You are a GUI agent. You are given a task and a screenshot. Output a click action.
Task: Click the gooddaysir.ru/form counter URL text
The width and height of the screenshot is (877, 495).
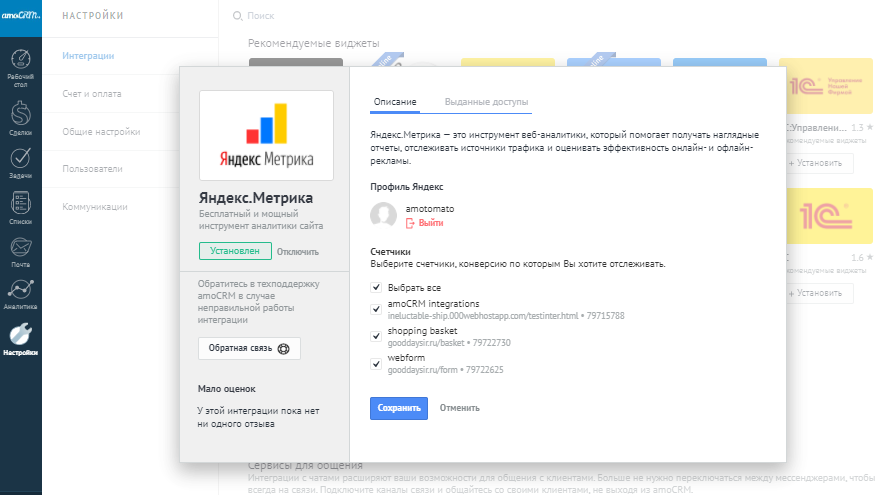[422, 370]
